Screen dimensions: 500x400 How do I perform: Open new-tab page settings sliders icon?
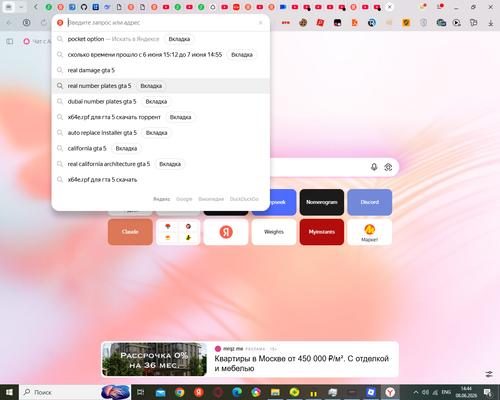[489, 374]
